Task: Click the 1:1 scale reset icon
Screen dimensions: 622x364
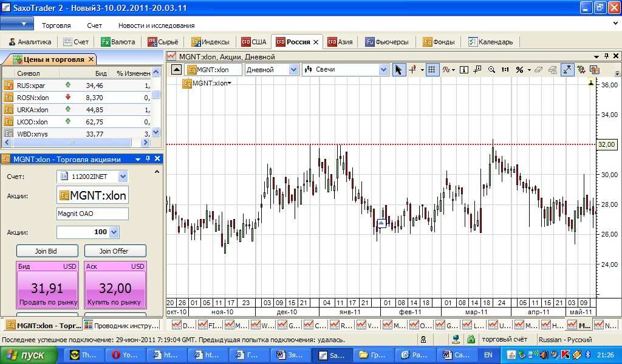Action: (505, 70)
